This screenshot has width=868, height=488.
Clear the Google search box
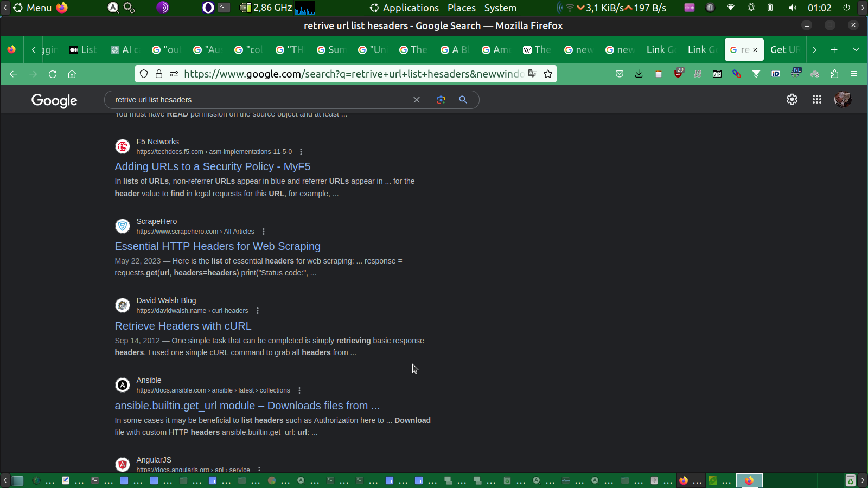pyautogui.click(x=417, y=100)
